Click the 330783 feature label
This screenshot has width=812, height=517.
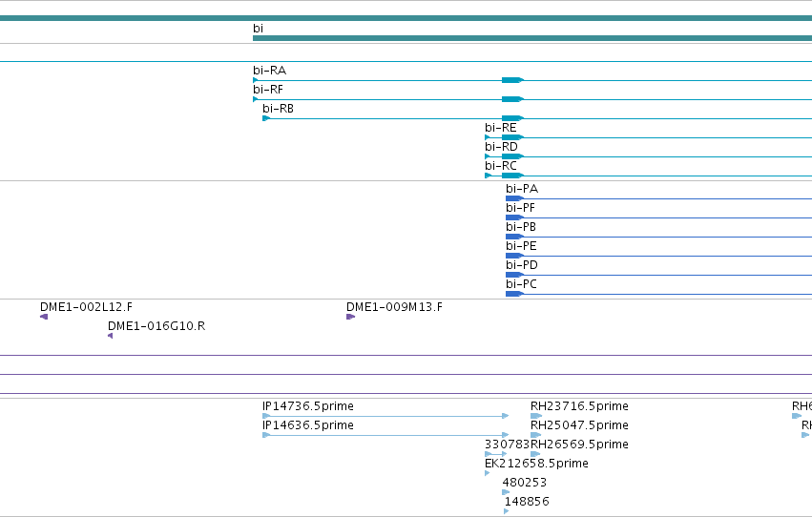507,445
